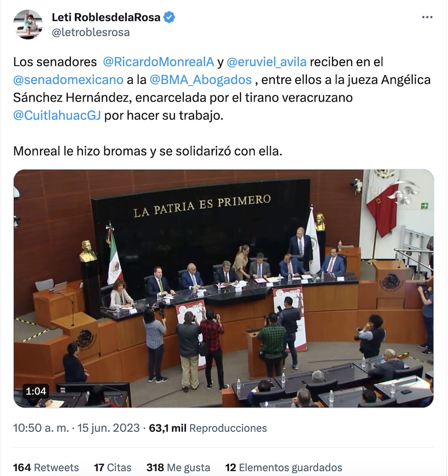The height and width of the screenshot is (476, 448).
Task: Click the La Patria Es Primero video frame
Action: [x=224, y=288]
